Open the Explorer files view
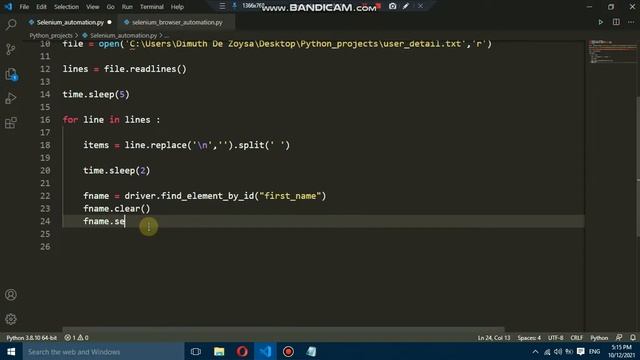This screenshot has height=360, width=640. [x=11, y=74]
